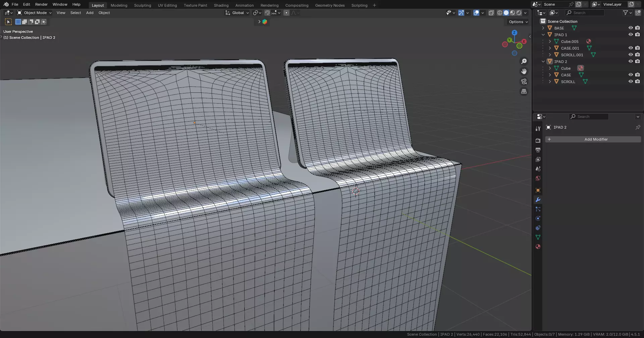Collapse the IPAD 1 collection

[x=543, y=35]
